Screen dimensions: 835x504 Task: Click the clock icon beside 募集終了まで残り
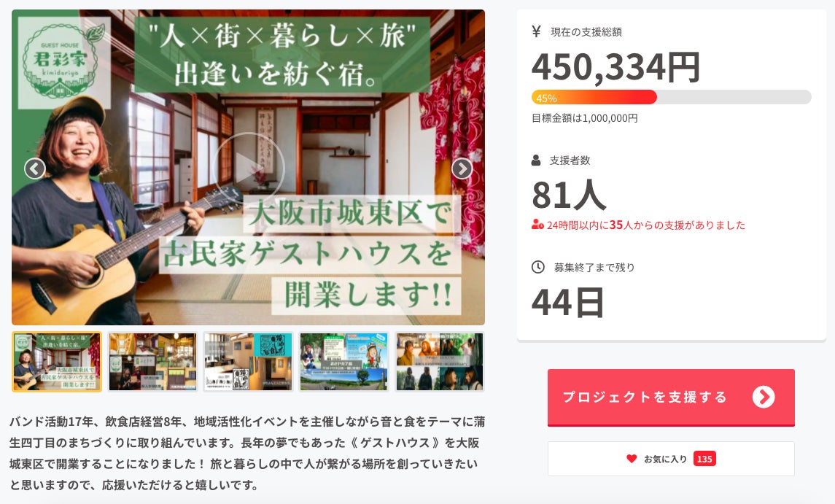pos(537,267)
